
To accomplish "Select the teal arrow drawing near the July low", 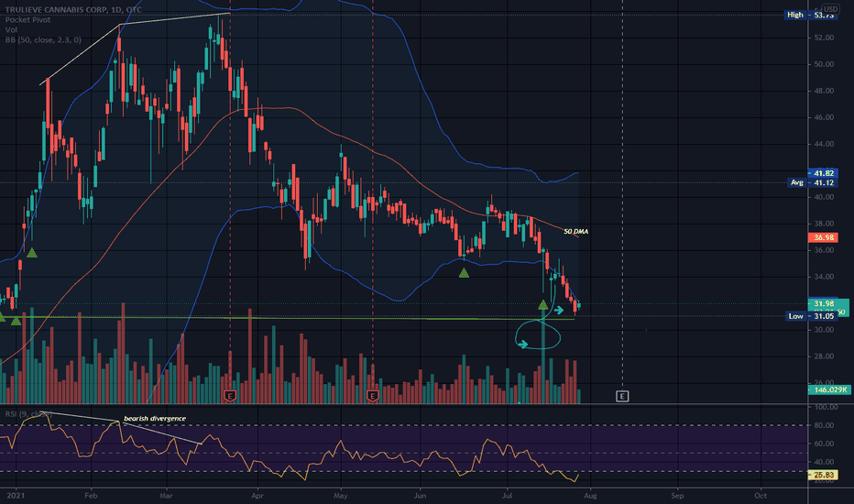I will point(559,310).
